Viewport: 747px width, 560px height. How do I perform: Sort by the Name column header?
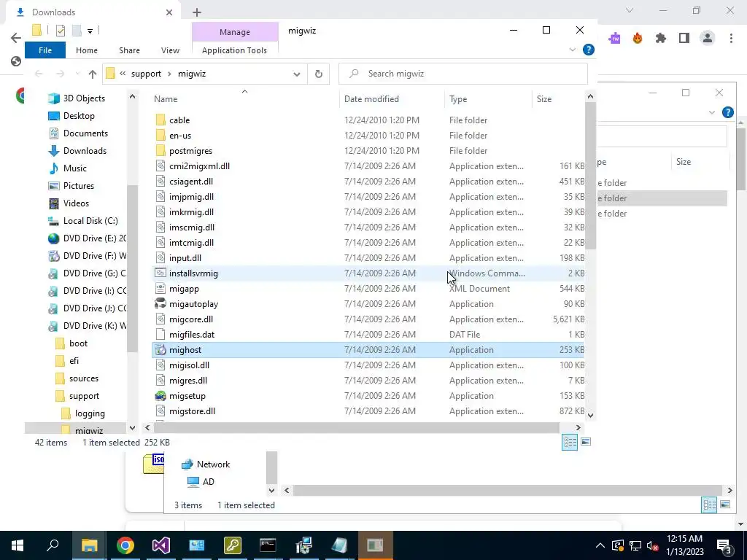click(x=166, y=99)
